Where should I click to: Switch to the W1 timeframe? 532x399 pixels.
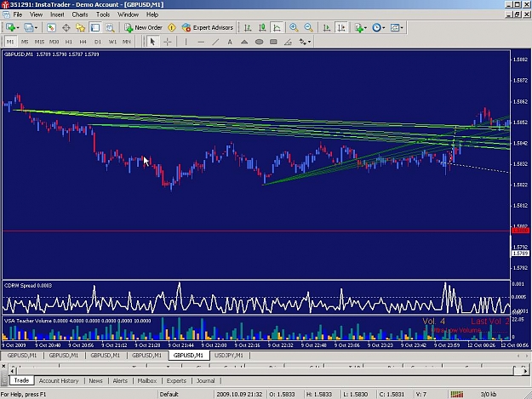coord(112,42)
